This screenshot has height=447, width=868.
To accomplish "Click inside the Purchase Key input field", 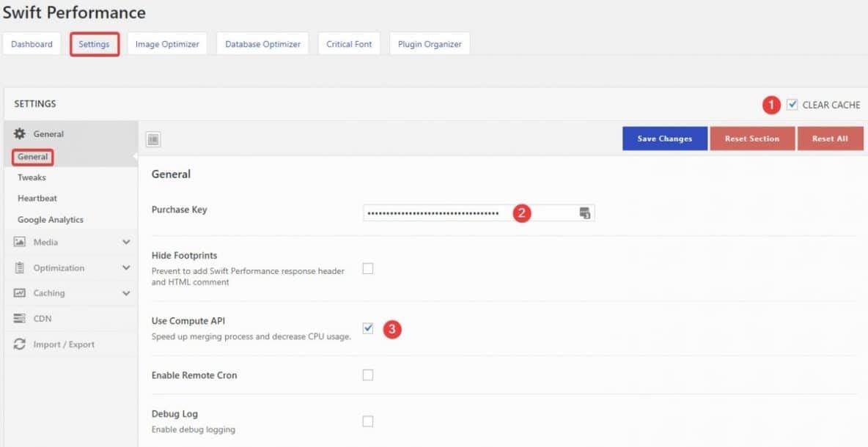I will 440,212.
